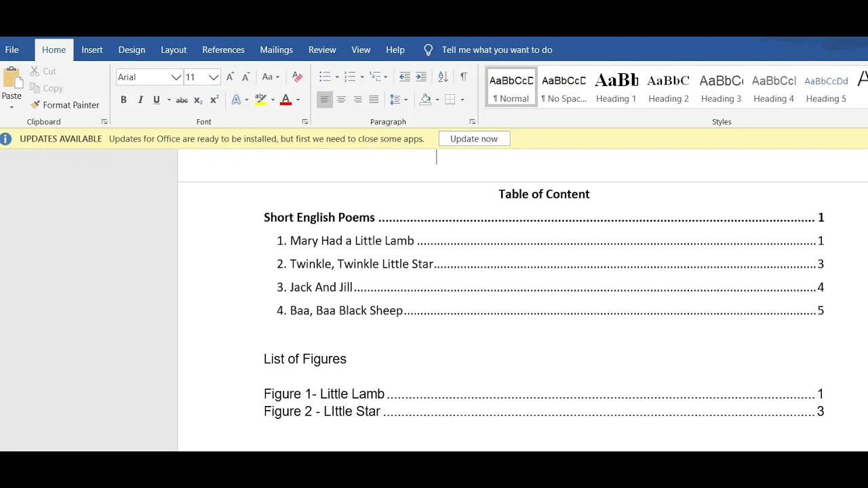Toggle Bold formatting

tap(123, 100)
